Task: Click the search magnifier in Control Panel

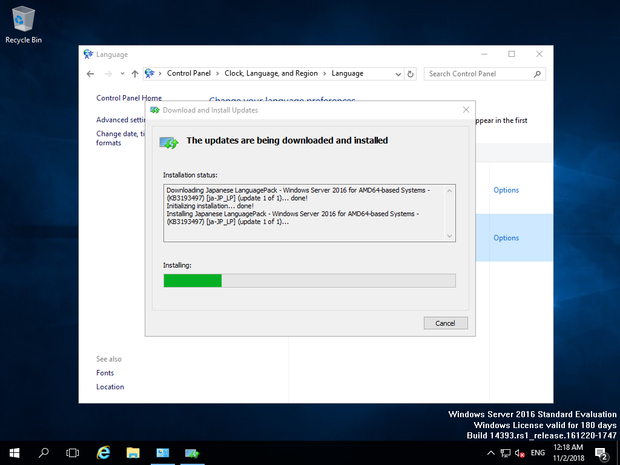Action: coord(537,74)
